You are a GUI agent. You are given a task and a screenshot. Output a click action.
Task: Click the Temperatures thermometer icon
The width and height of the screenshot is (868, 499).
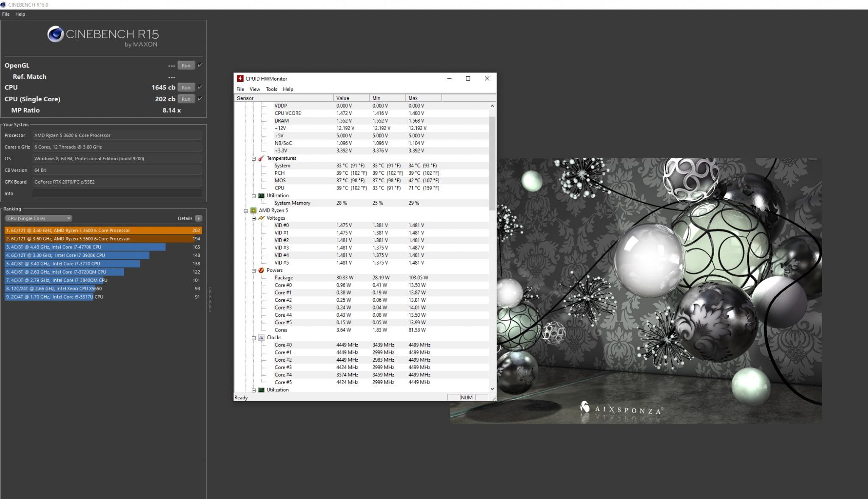261,158
